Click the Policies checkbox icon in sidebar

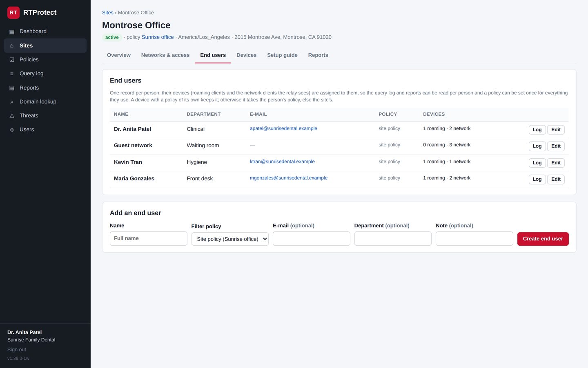pyautogui.click(x=12, y=60)
